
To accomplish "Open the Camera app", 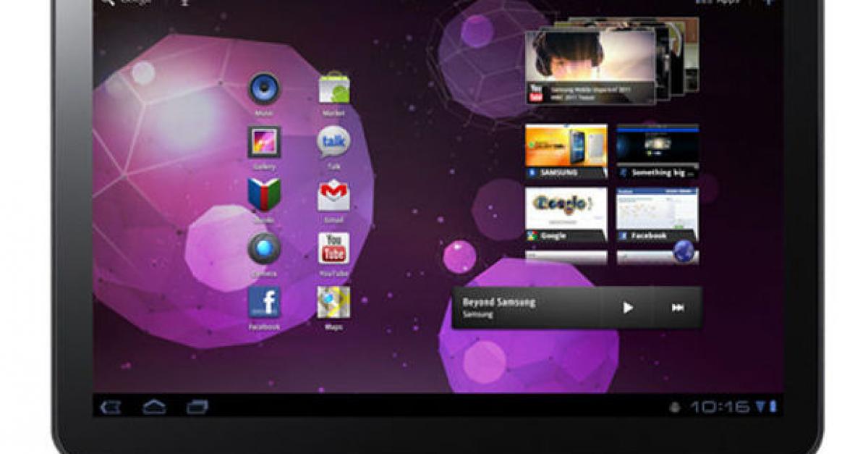I will [x=264, y=249].
